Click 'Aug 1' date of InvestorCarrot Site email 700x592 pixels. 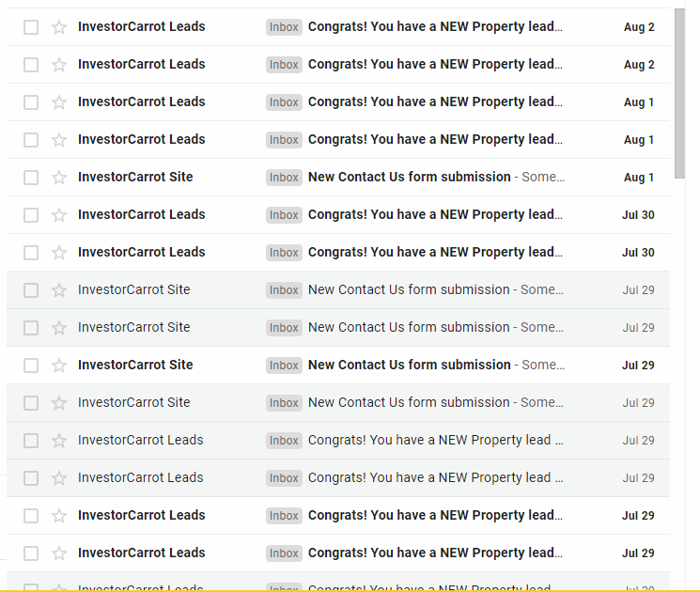click(639, 178)
